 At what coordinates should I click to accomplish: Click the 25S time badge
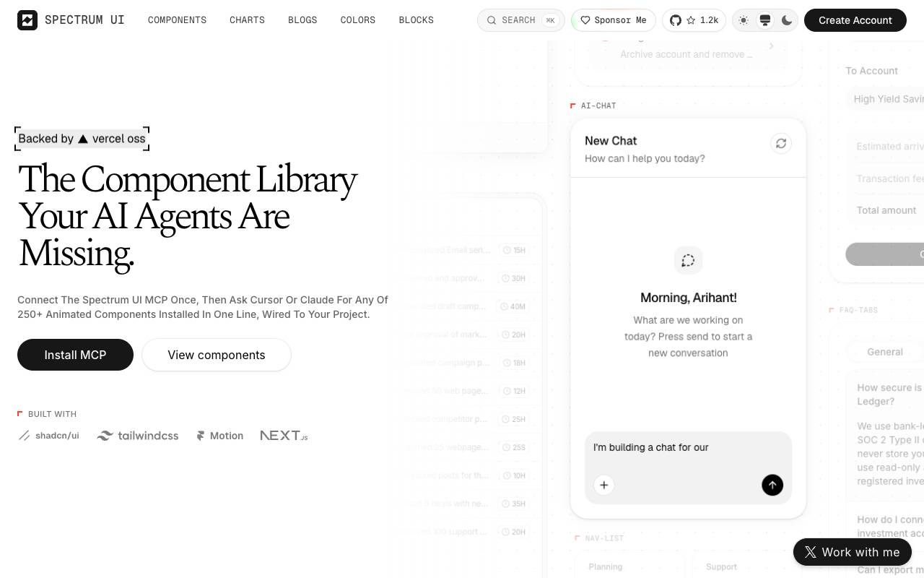pyautogui.click(x=515, y=447)
